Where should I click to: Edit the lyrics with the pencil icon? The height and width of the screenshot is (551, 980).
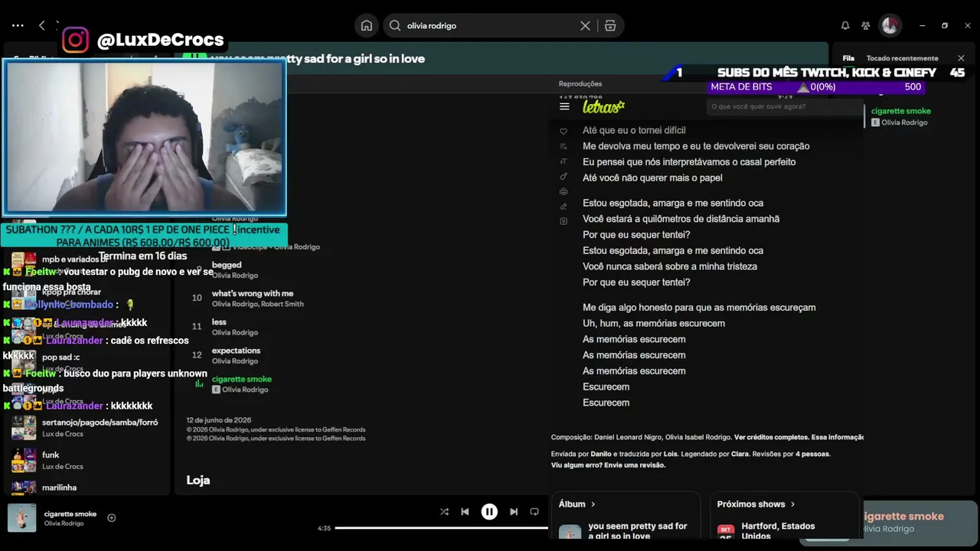(x=563, y=207)
